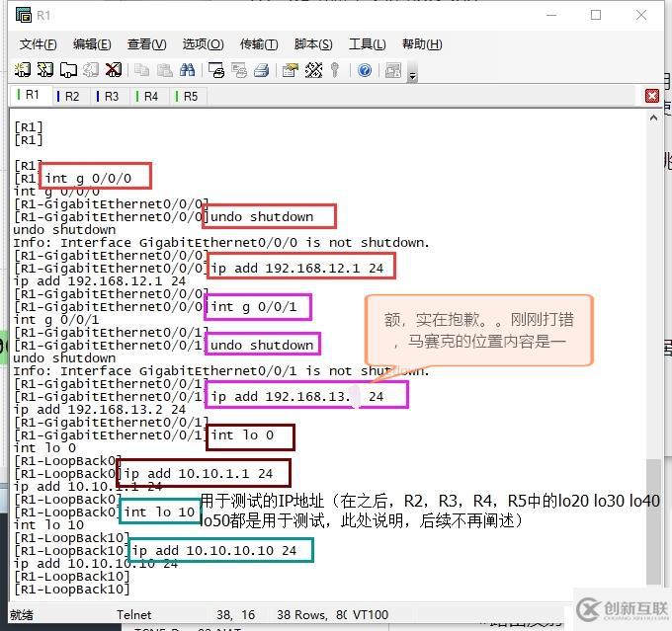
Task: Open the Keymap Editor toolbar icon
Action: (x=313, y=70)
